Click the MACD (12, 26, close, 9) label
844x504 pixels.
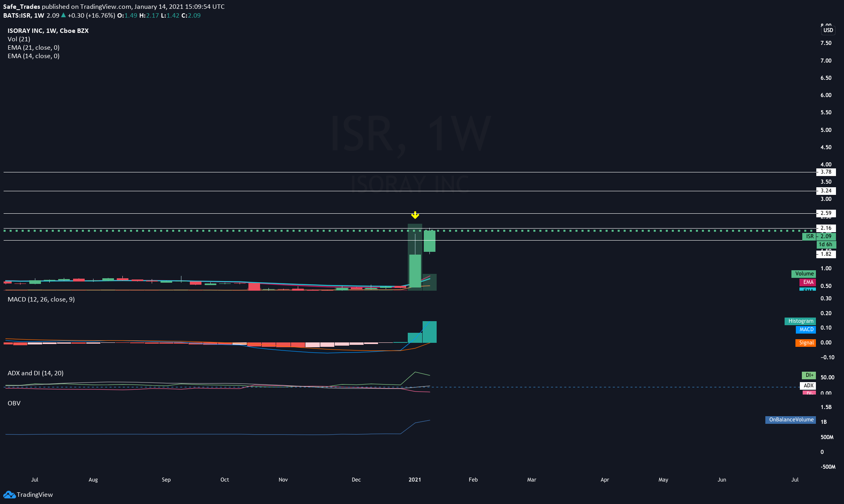click(41, 299)
